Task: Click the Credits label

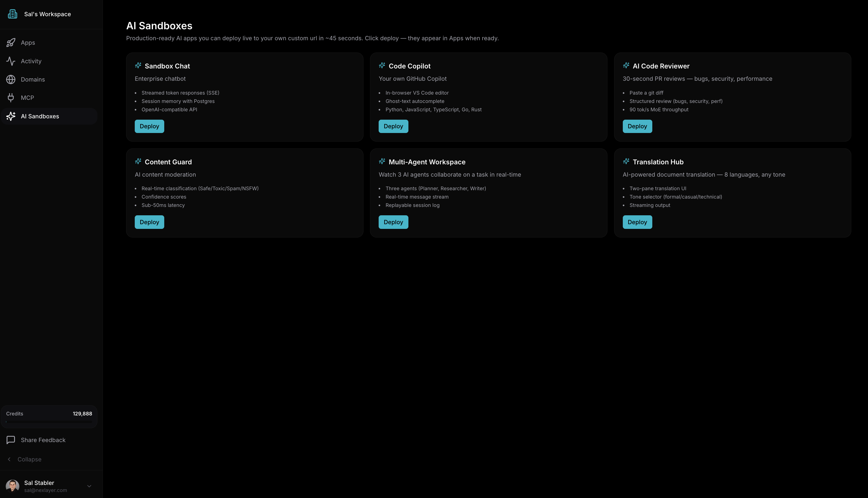Action: pos(15,414)
